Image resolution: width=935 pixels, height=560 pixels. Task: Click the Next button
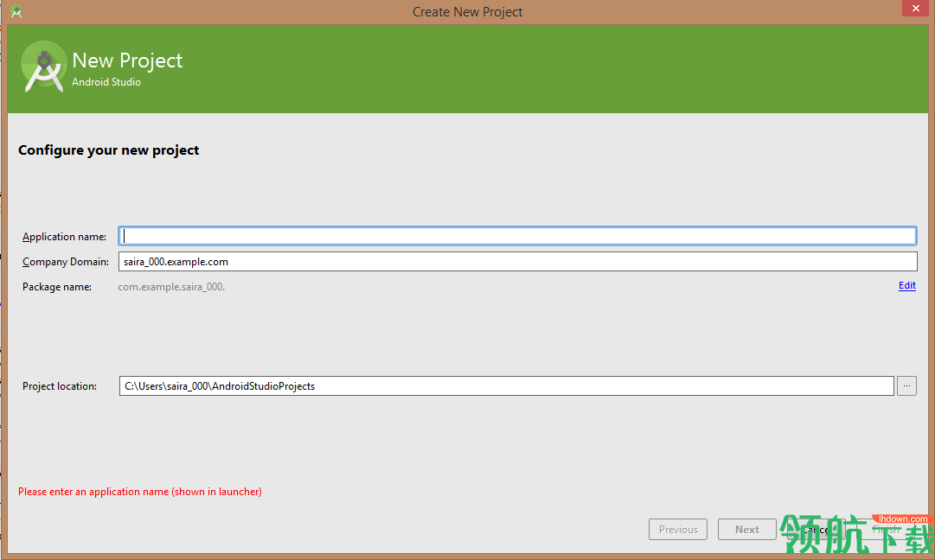(x=746, y=529)
